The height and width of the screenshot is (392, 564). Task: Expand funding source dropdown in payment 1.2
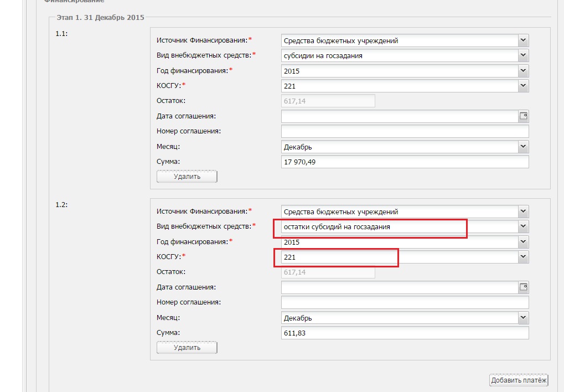523,212
